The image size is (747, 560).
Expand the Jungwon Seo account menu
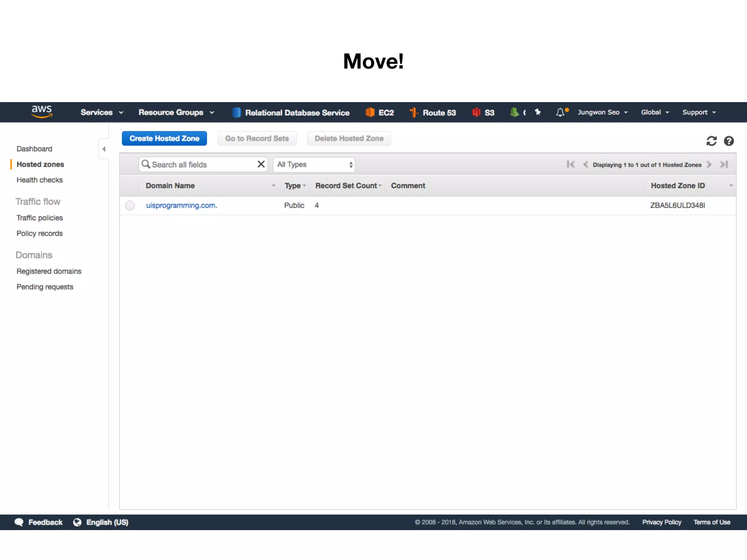pos(602,112)
